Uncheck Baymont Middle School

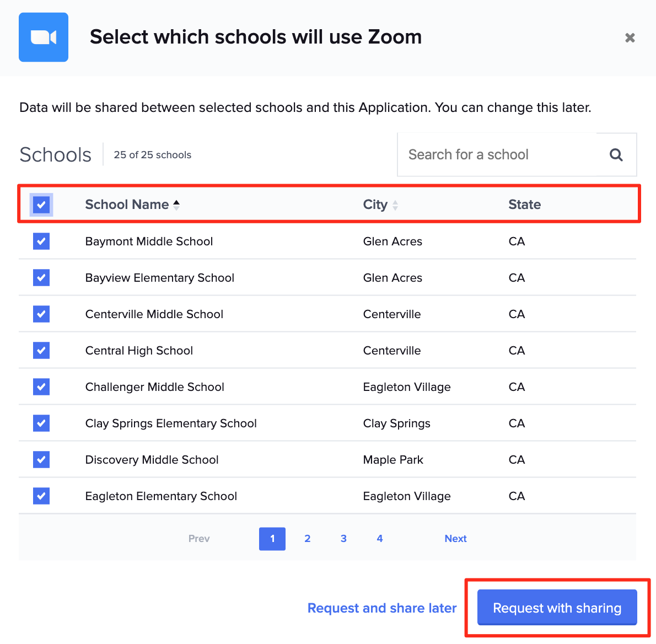point(41,241)
